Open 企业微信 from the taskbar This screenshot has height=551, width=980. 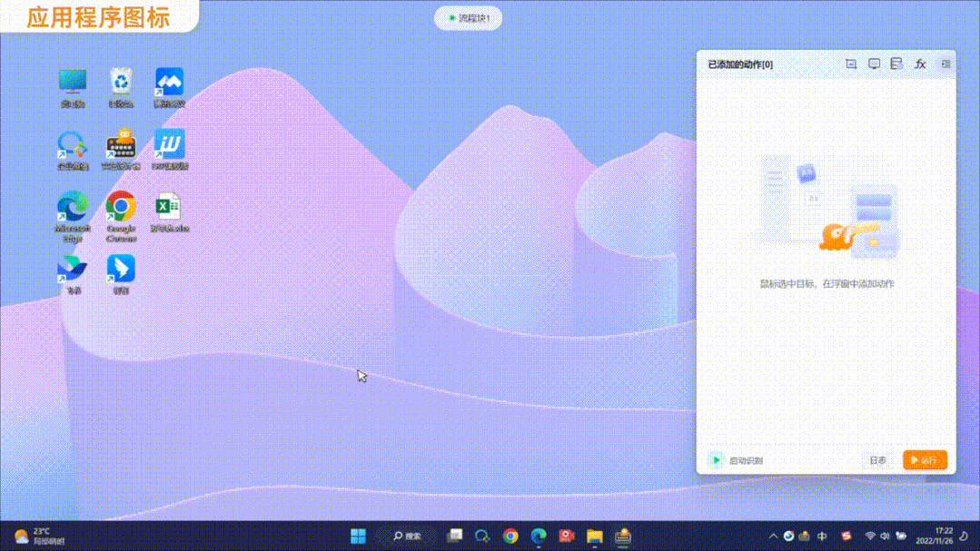click(x=482, y=536)
